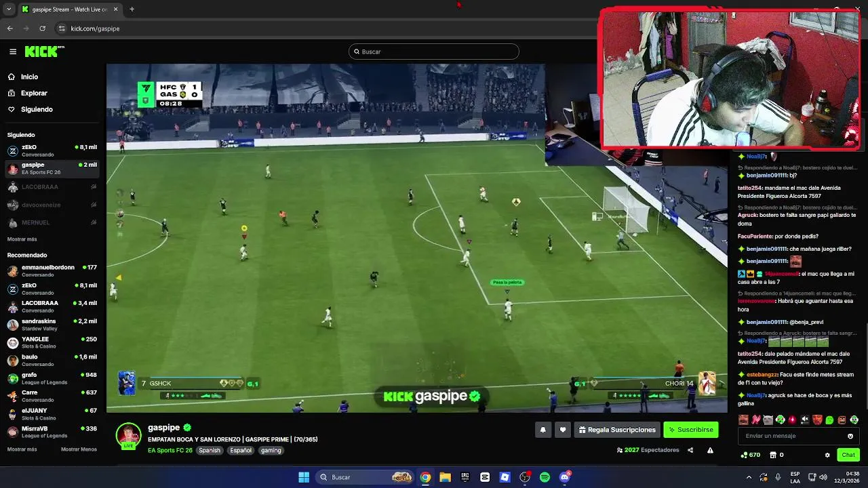Open chat settings gear
868x488 pixels.
827,455
